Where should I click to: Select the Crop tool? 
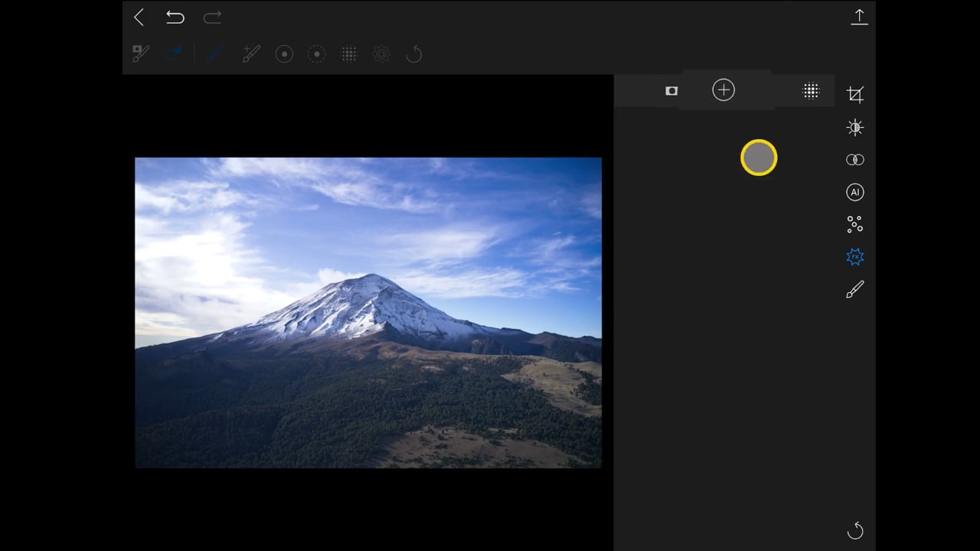855,95
